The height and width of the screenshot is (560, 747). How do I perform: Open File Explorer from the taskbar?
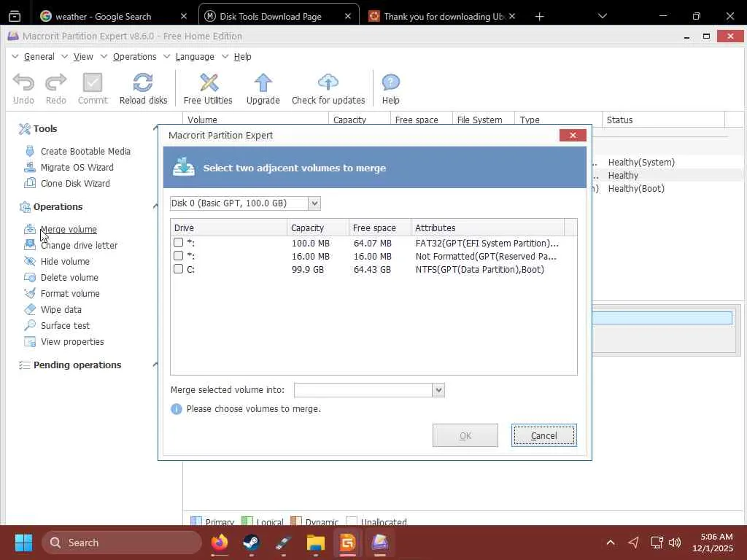(x=315, y=542)
